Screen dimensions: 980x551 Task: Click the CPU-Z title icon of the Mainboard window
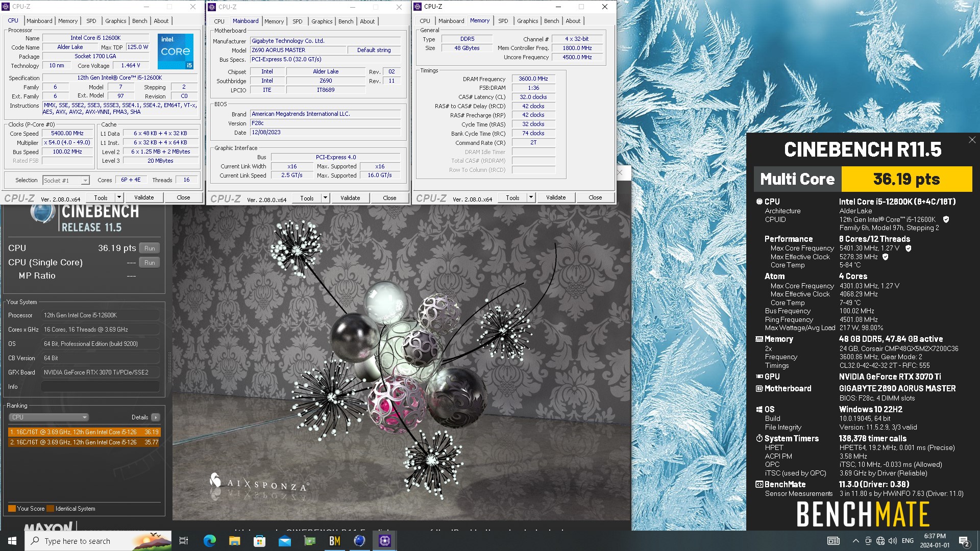coord(212,7)
